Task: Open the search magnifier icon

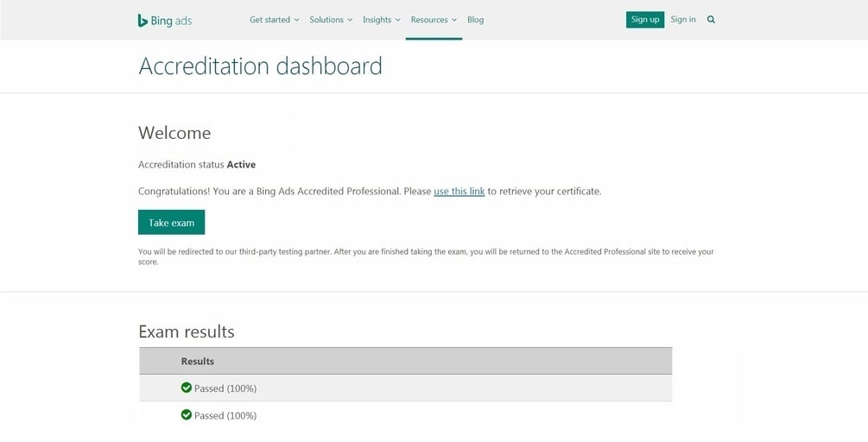Action: click(711, 20)
